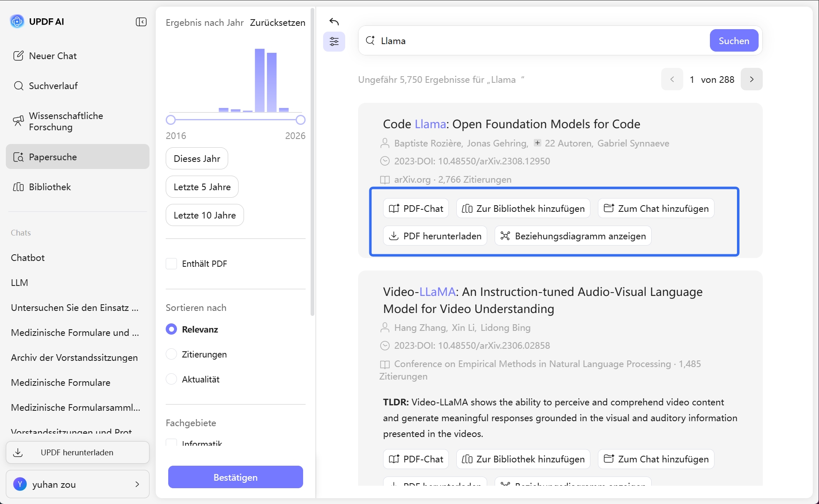Click the yuhan zou avatar icon

click(20, 484)
